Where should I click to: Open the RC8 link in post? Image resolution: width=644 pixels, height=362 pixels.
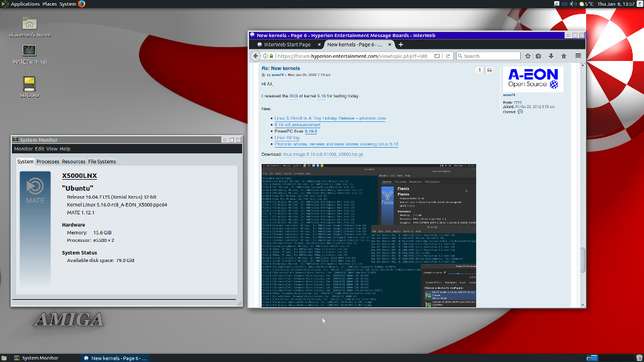point(294,96)
